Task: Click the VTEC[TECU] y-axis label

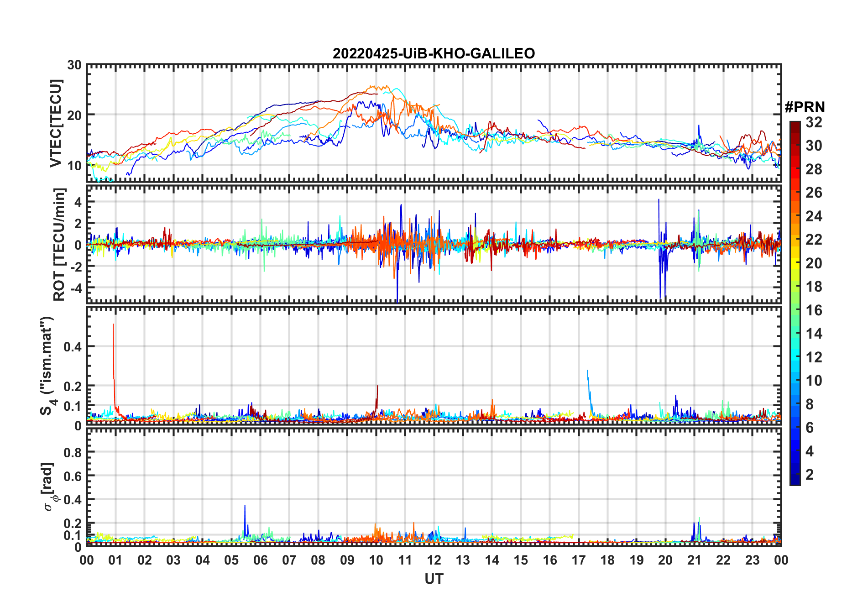Action: pyautogui.click(x=56, y=123)
